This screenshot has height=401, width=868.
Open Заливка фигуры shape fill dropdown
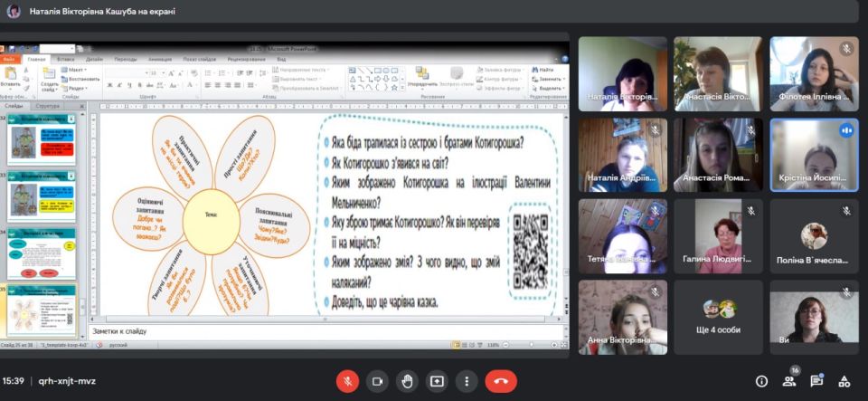(x=500, y=70)
